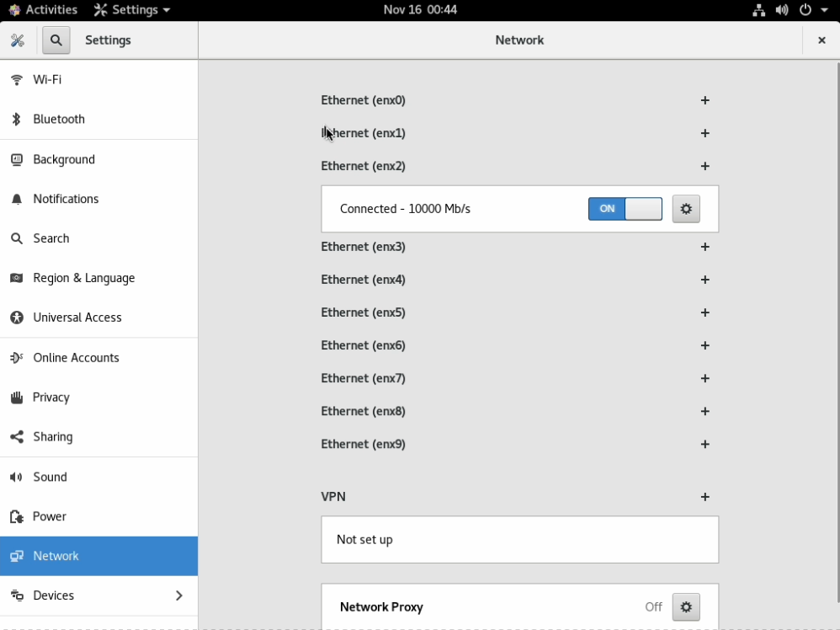840x630 pixels.
Task: Open gear settings for Ethernet enx2 connection
Action: tap(686, 209)
